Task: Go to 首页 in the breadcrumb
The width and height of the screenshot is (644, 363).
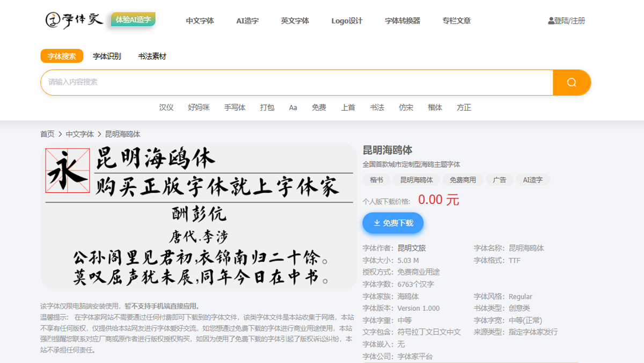Action: (47, 134)
